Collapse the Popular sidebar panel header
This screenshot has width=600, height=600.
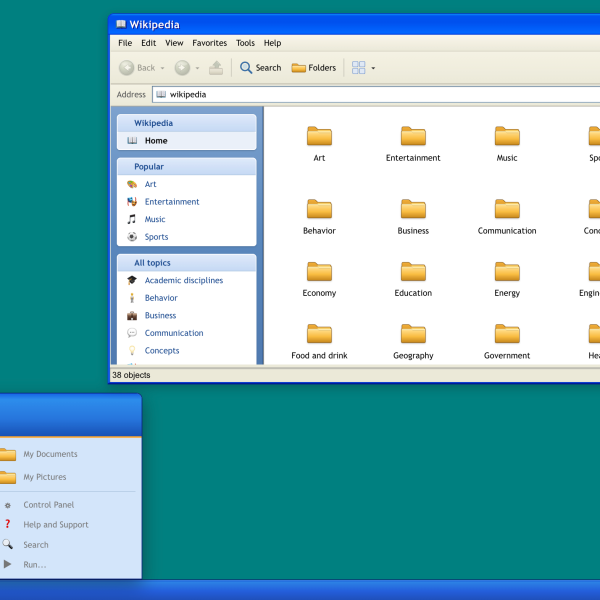[x=187, y=167]
